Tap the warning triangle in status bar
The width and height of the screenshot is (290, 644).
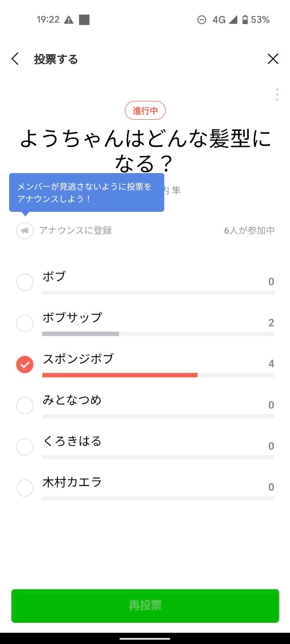[69, 20]
